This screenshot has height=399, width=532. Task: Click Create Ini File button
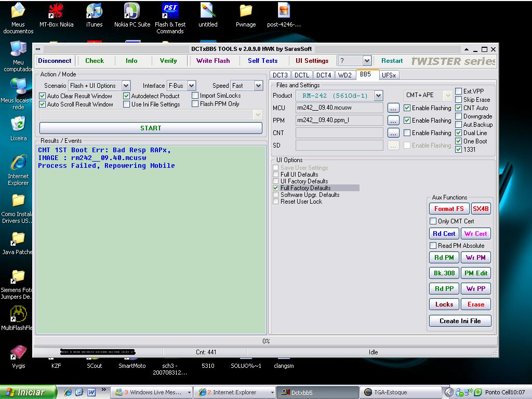pos(460,321)
